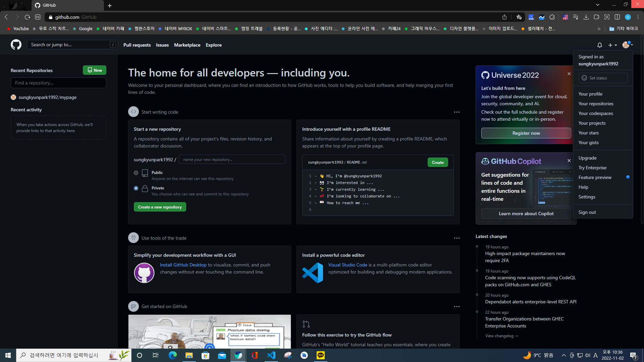Open the browser downloads icon

pyautogui.click(x=586, y=17)
